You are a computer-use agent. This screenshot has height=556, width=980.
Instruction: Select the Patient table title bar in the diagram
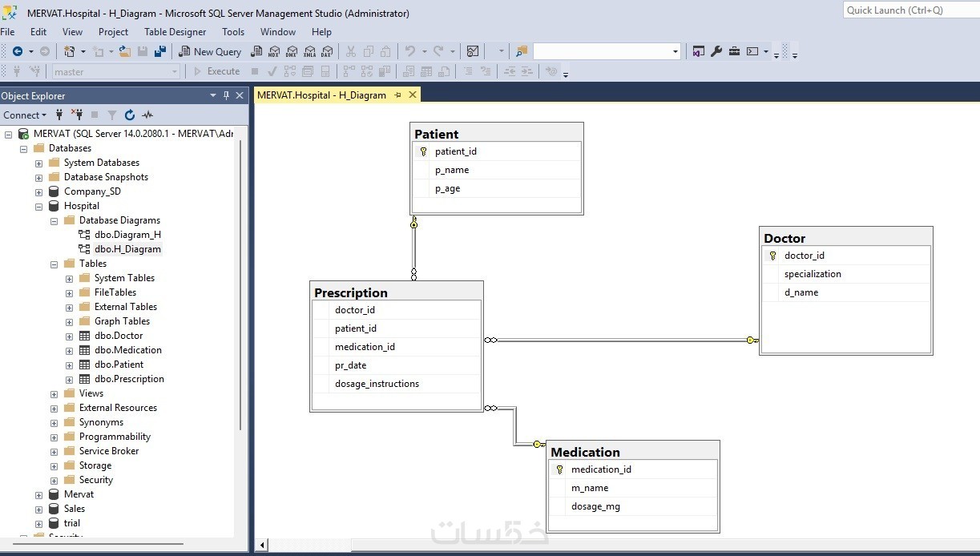pyautogui.click(x=497, y=134)
